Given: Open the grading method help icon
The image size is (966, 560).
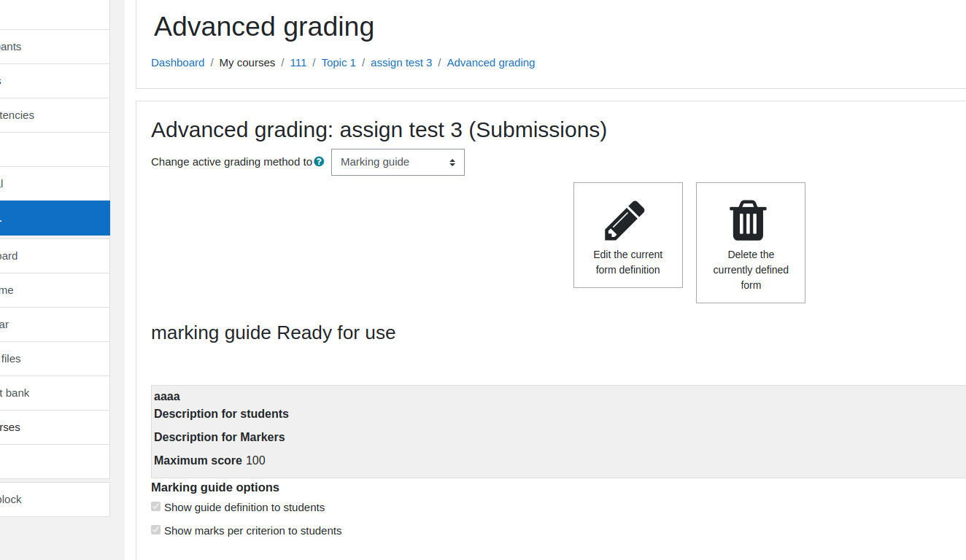Looking at the screenshot, I should [319, 162].
